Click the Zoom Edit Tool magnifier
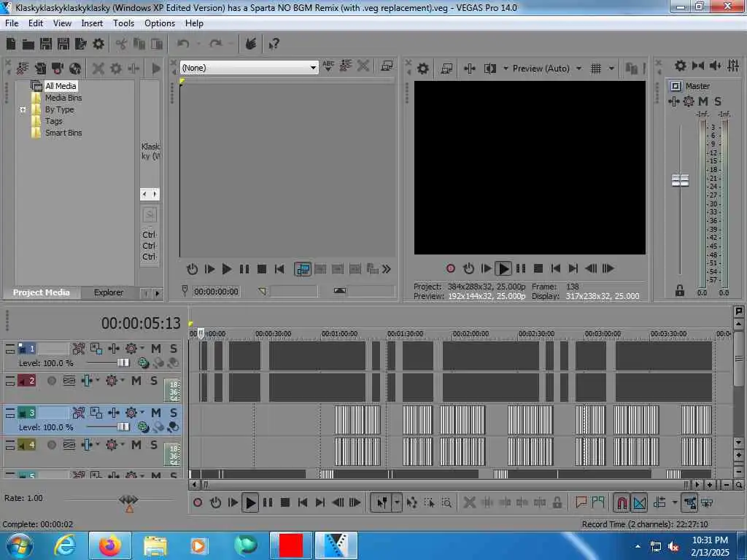Screen dimensions: 747x560 446,502
